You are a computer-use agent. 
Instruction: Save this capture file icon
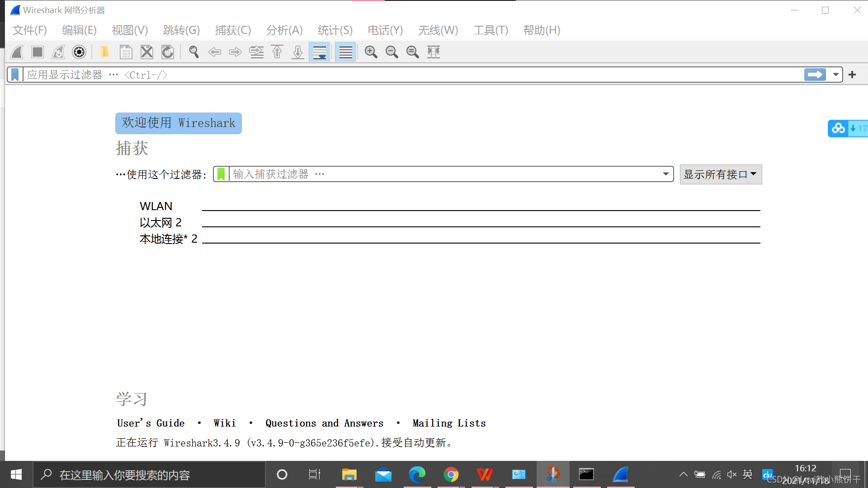pyautogui.click(x=126, y=52)
